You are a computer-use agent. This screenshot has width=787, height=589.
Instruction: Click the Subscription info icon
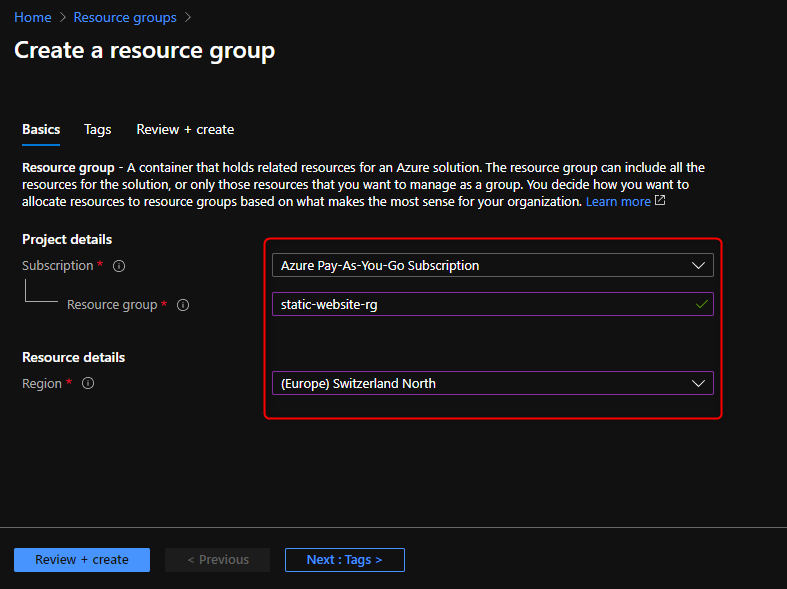click(x=119, y=266)
